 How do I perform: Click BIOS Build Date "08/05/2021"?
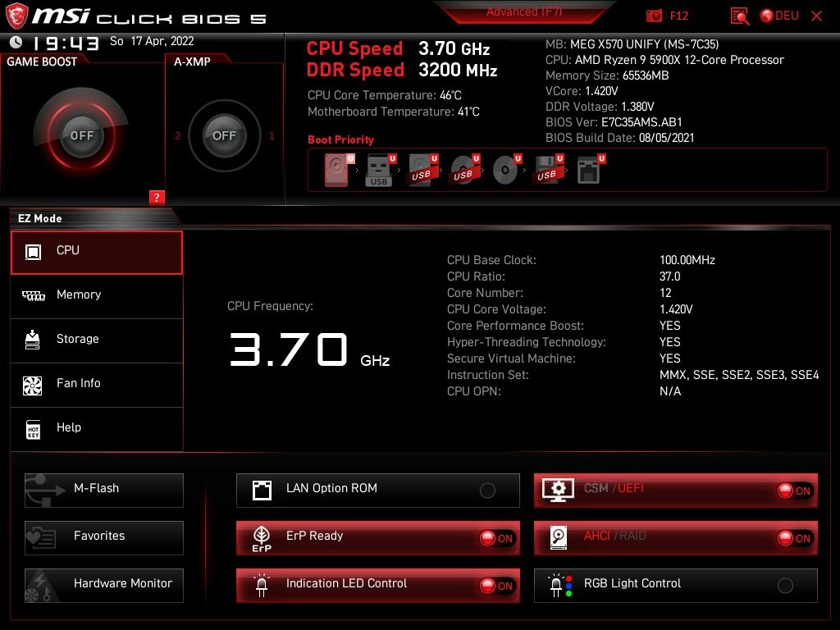click(666, 138)
